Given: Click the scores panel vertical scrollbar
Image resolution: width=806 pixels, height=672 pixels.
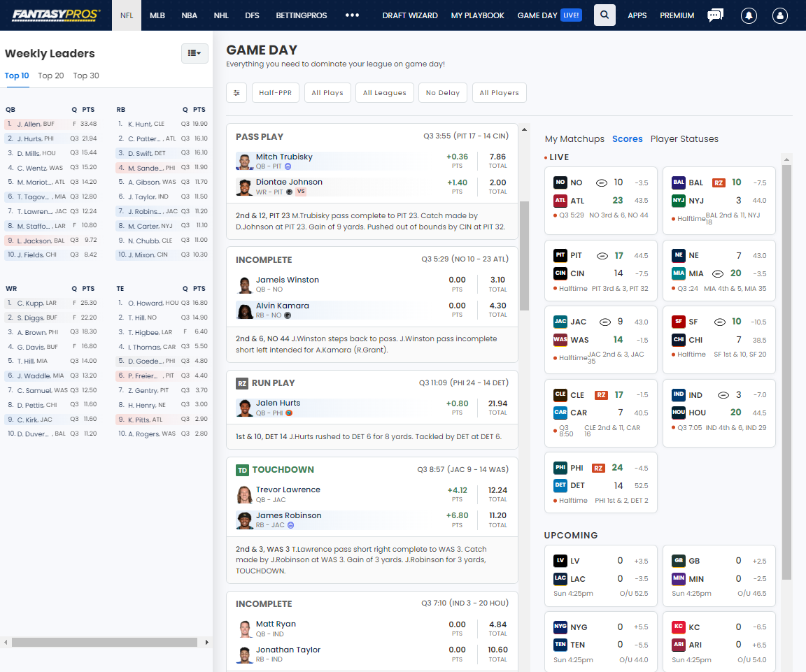Looking at the screenshot, I should pos(786,373).
